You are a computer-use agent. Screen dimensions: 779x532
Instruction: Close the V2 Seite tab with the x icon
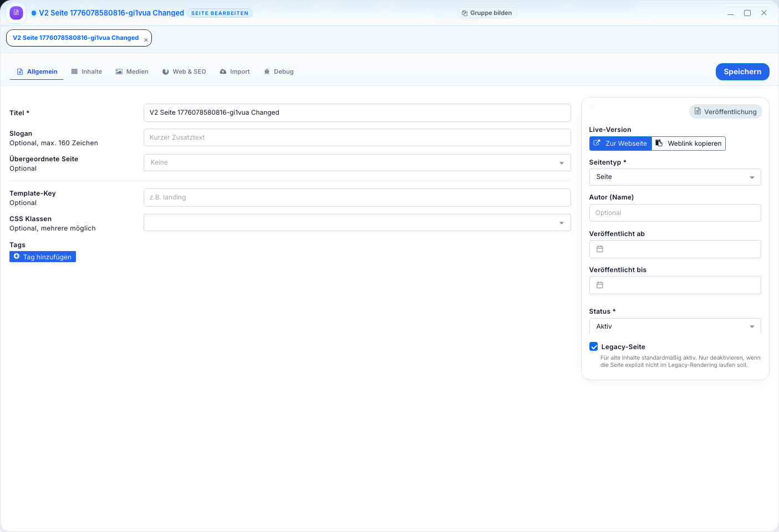point(146,40)
